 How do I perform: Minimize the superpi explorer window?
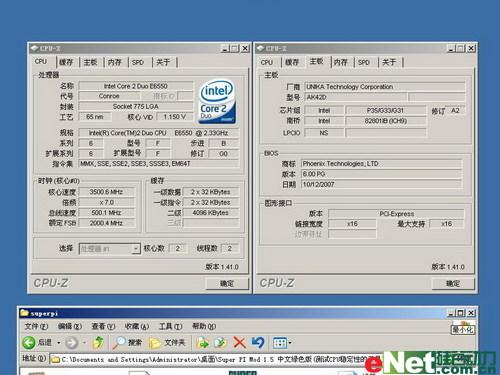[x=452, y=313]
